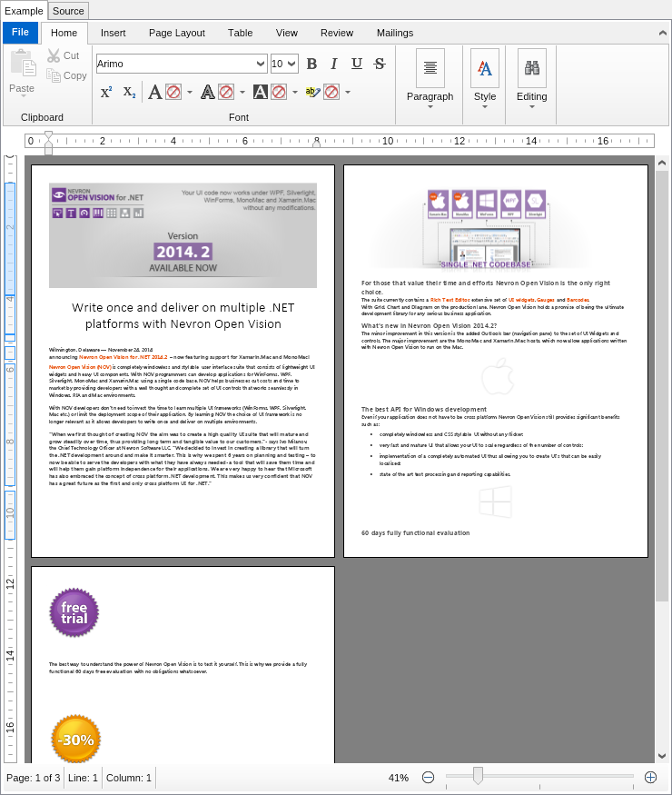Viewport: 672px width, 795px height.
Task: Open the View ribbon tab
Action: coord(287,33)
